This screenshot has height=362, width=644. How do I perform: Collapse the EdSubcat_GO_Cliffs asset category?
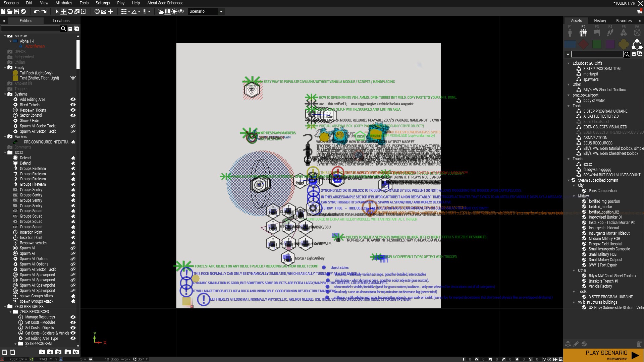(569, 63)
